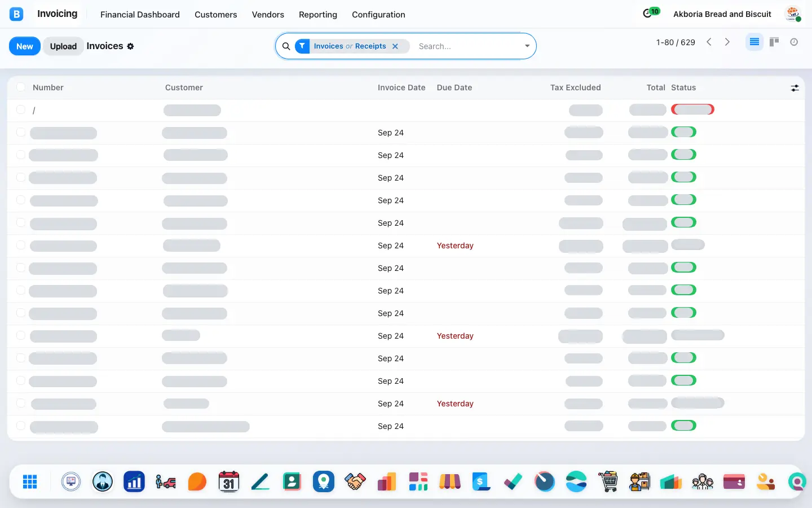Screen dimensions: 812x508
Task: Open the calendar app showing 31
Action: pos(229,481)
